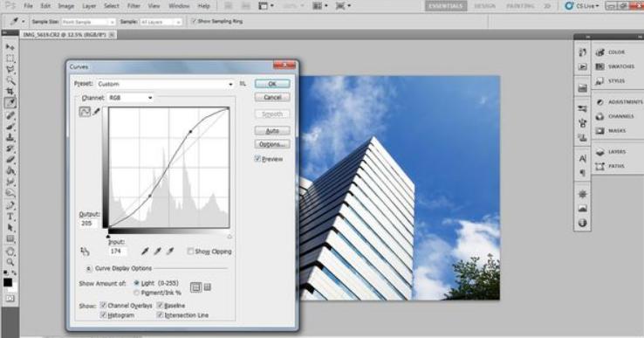The height and width of the screenshot is (338, 644).
Task: Select the Crop tool in toolbar
Action: [10, 91]
